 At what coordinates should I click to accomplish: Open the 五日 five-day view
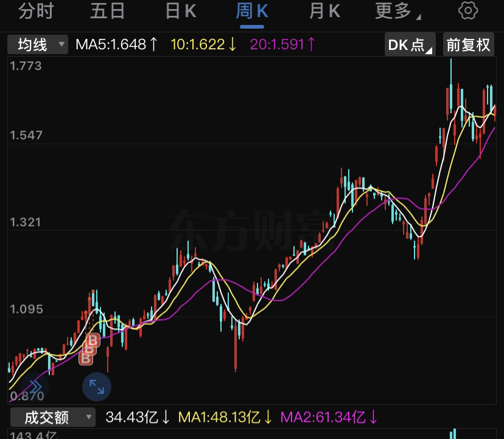(107, 11)
